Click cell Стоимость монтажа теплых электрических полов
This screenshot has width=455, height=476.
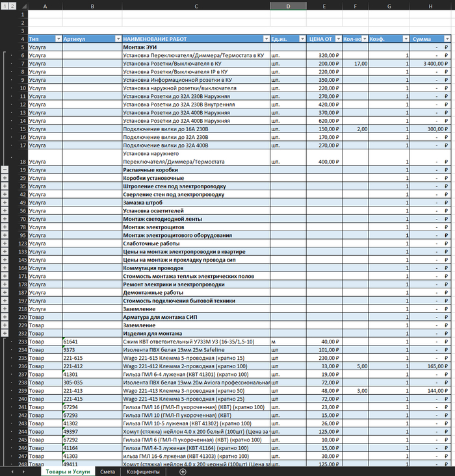(196, 276)
